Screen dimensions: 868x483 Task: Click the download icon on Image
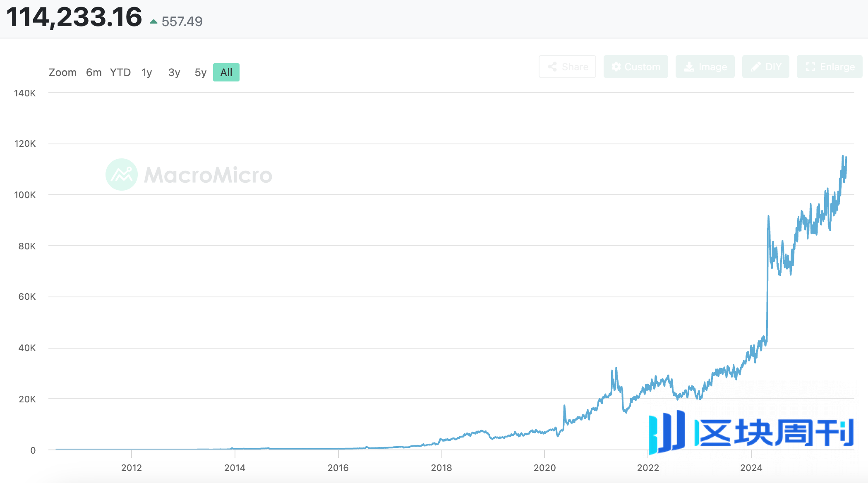click(x=689, y=67)
